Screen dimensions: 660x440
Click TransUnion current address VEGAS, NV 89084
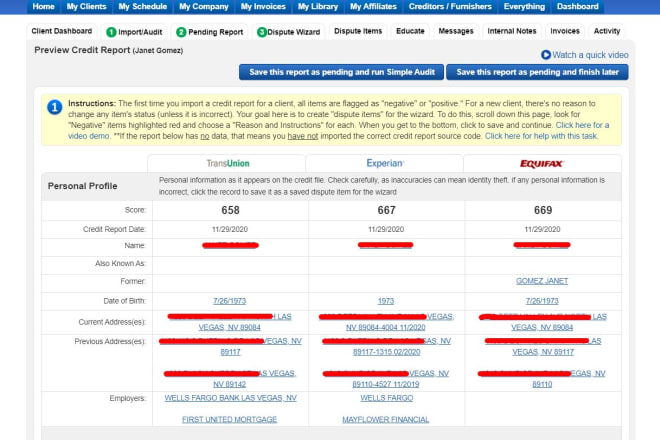230,327
